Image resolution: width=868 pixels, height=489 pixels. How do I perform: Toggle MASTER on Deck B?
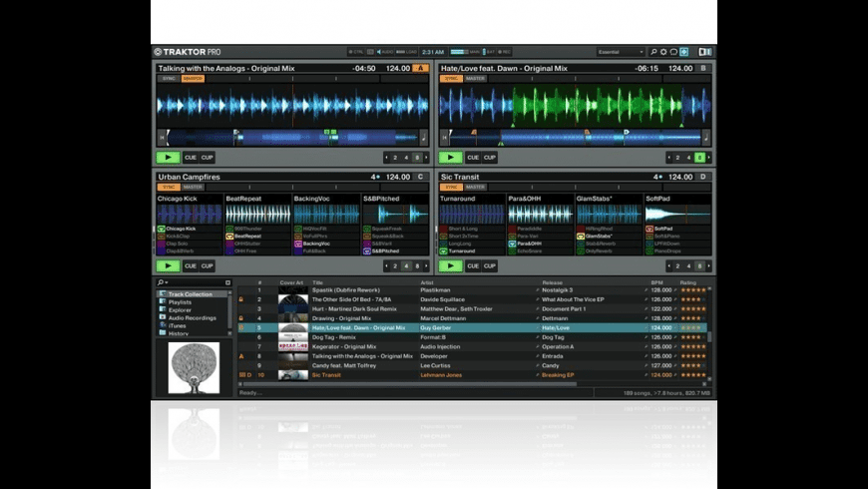[x=476, y=79]
